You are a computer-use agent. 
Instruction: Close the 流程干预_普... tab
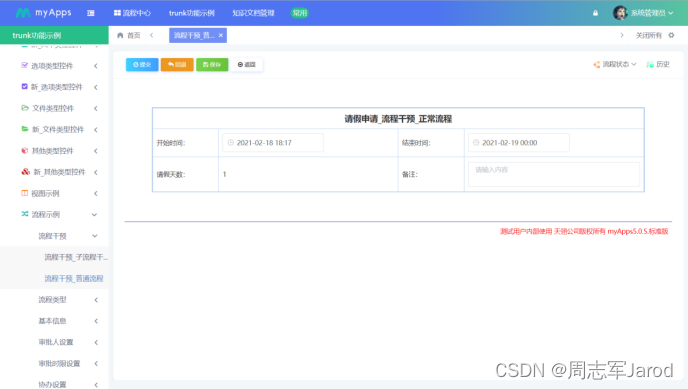point(221,36)
